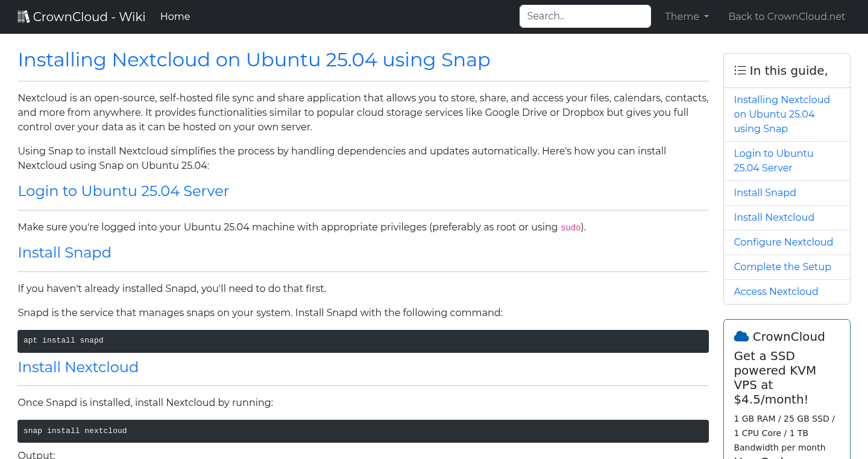Open the Theme dropdown
868x459 pixels.
click(x=686, y=16)
